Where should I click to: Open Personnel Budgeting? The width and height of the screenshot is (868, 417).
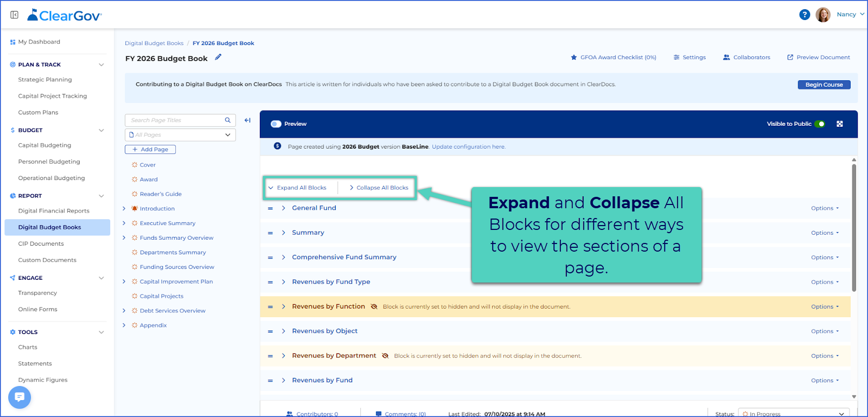pyautogui.click(x=49, y=162)
